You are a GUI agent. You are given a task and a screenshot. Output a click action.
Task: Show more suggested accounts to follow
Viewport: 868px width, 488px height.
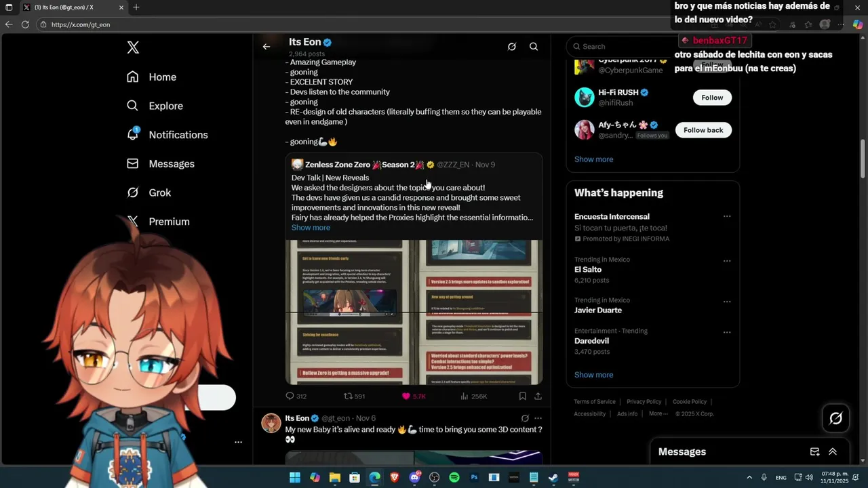click(x=593, y=159)
